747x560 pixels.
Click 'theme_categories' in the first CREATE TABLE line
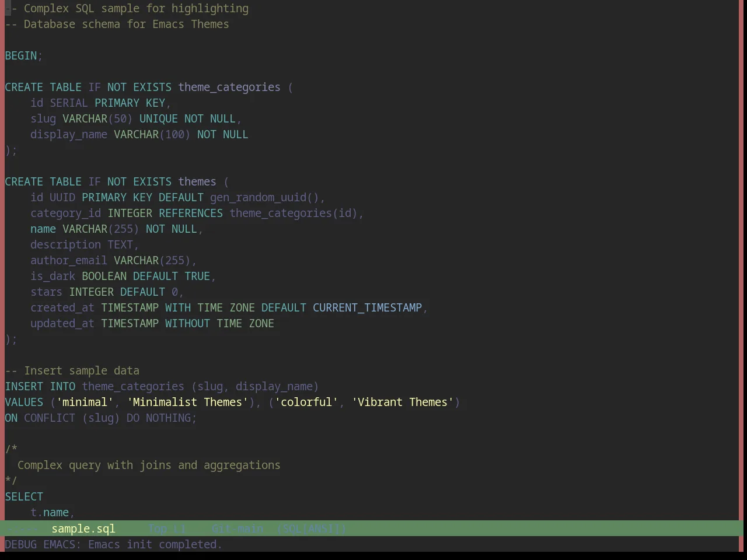[x=229, y=87]
